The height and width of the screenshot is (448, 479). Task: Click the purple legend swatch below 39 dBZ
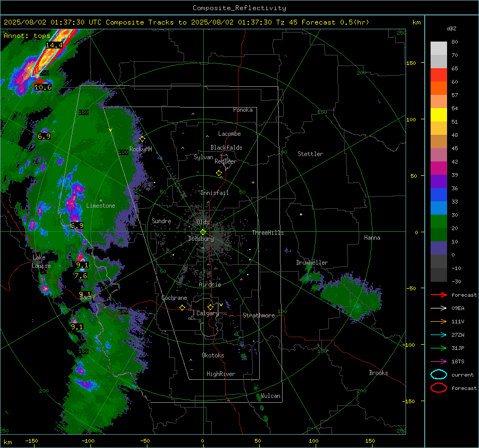(x=439, y=181)
